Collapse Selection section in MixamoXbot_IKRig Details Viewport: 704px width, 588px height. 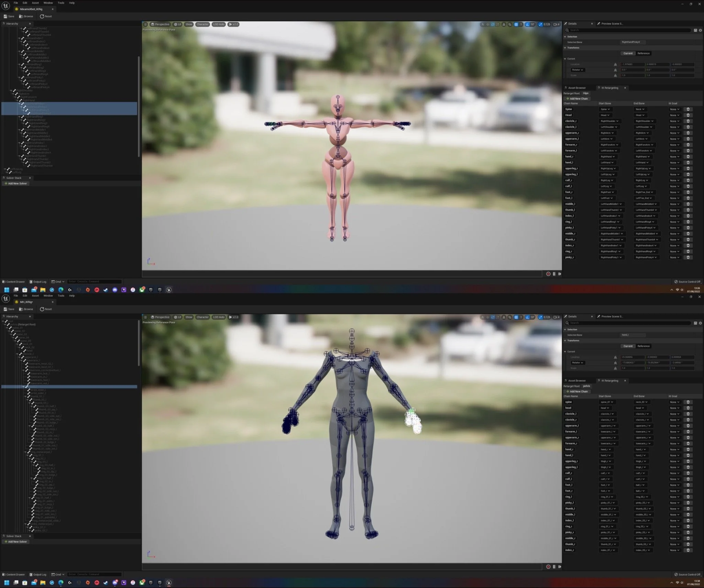click(565, 37)
